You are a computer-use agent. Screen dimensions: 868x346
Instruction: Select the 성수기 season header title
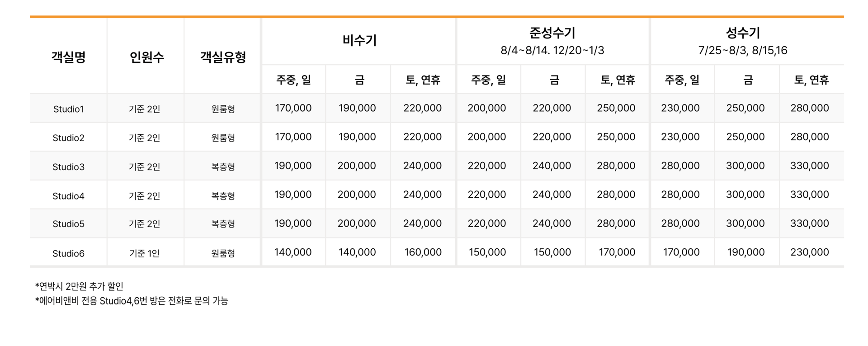point(743,33)
